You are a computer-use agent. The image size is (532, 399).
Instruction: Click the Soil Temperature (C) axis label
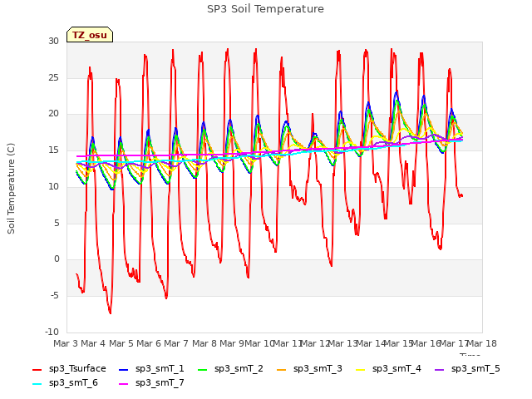click(x=11, y=189)
